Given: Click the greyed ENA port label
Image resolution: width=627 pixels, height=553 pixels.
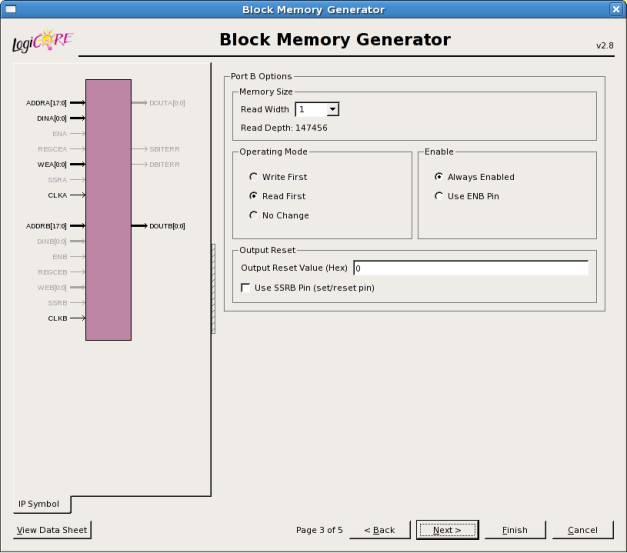Looking at the screenshot, I should 60,134.
